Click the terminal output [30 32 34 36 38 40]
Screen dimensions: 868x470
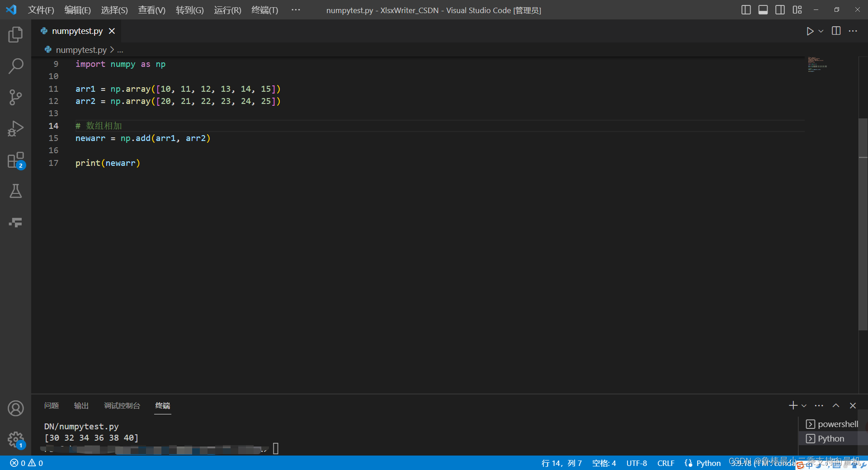point(91,438)
